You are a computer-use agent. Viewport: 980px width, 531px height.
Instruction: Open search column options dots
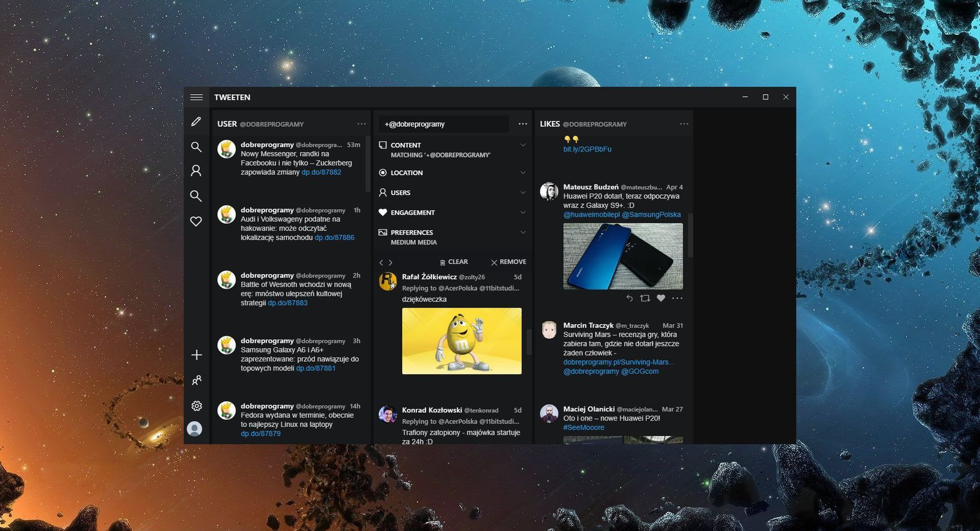[523, 124]
